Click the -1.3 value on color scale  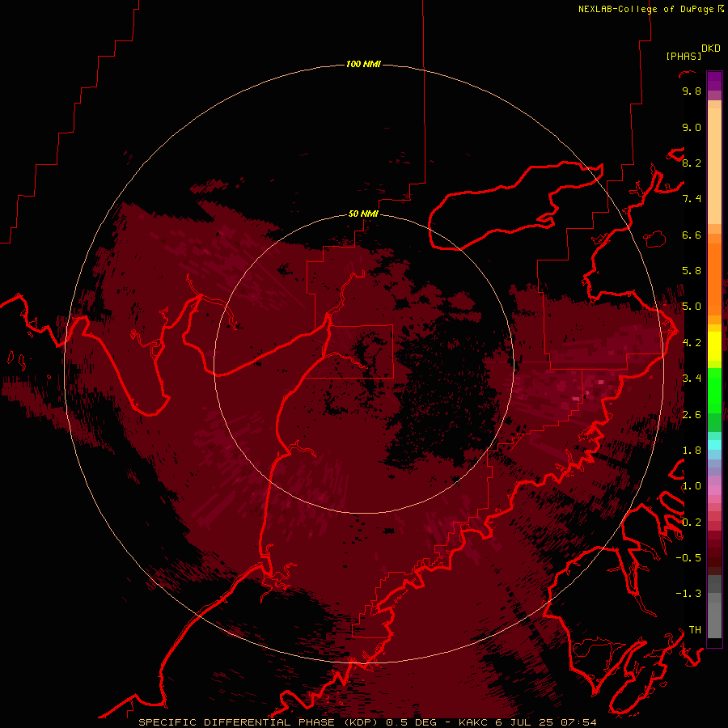(688, 594)
